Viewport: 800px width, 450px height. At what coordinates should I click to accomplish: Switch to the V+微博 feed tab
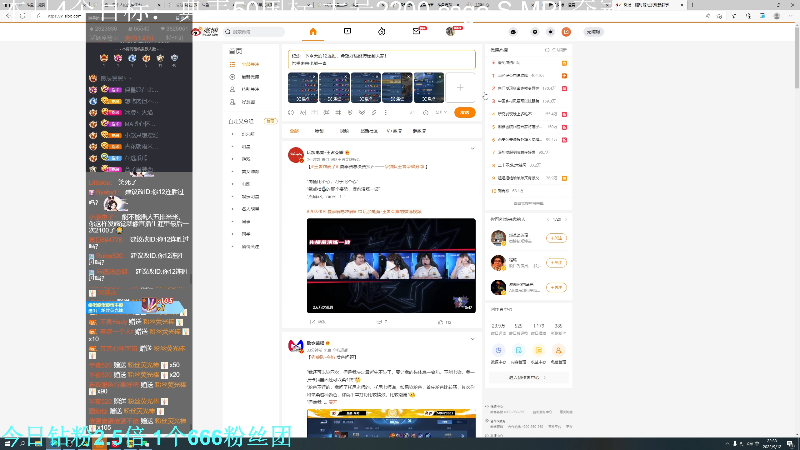(x=394, y=131)
